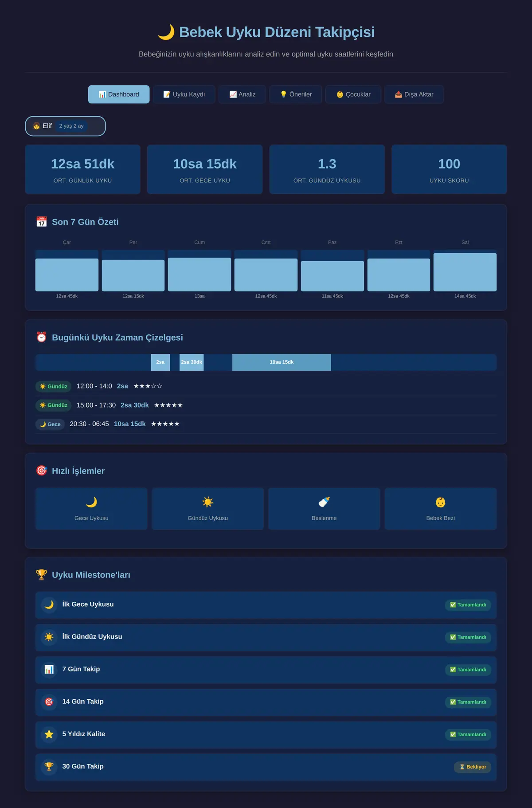Open the Dışa Aktar tab
The height and width of the screenshot is (808, 532).
click(x=414, y=94)
